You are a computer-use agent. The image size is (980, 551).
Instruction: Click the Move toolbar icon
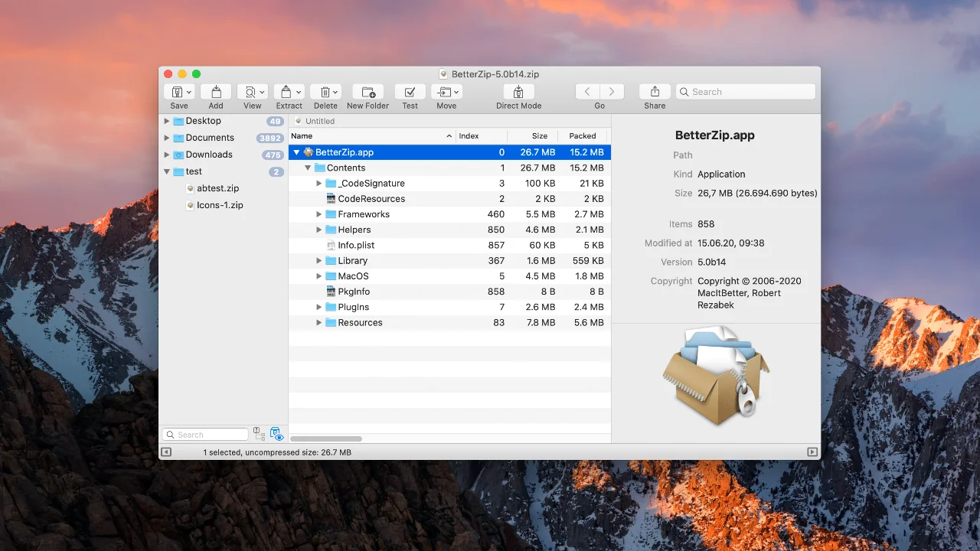pyautogui.click(x=443, y=92)
